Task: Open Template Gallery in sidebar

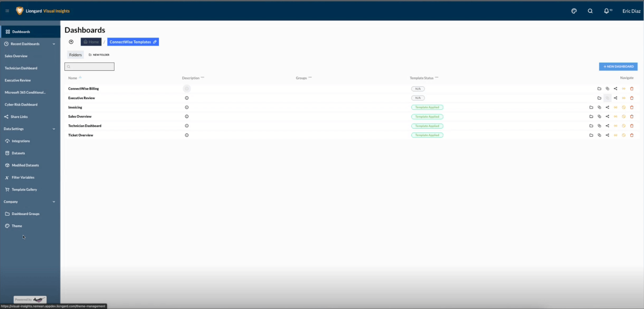Action: click(24, 190)
